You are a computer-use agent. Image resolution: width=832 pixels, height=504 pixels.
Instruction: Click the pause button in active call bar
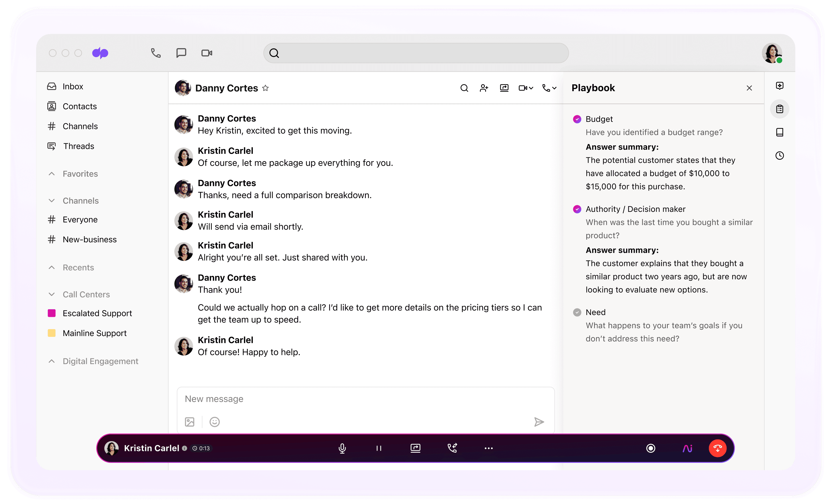coord(379,448)
